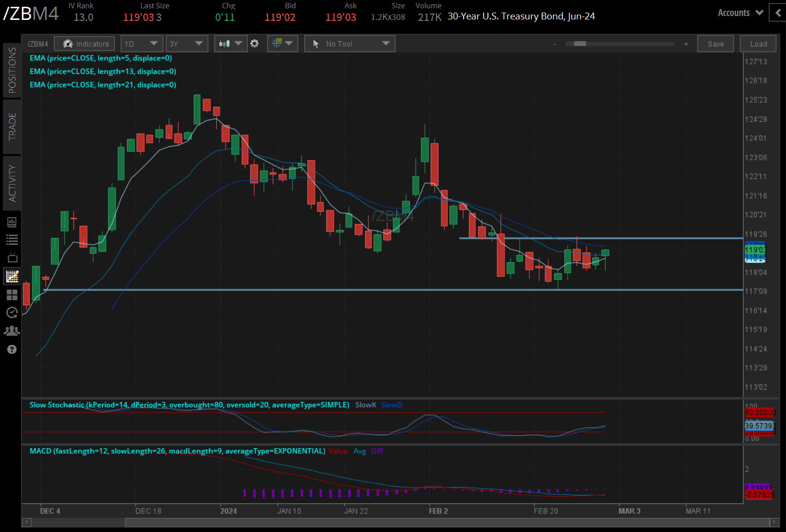The image size is (786, 532).
Task: Select the chart grid icon in sidebar
Action: [12, 276]
